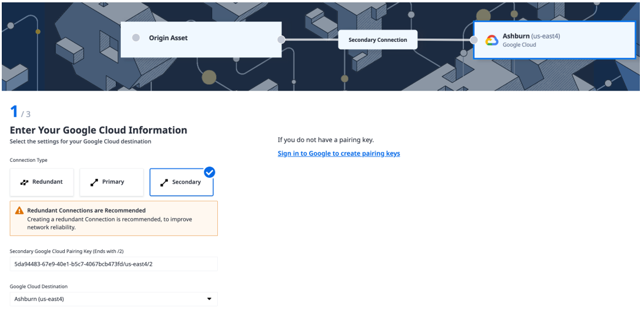Click the dropdown arrow next to Ashburn (us-east4)
Viewport: 644px width, 312px height.
pyautogui.click(x=210, y=299)
